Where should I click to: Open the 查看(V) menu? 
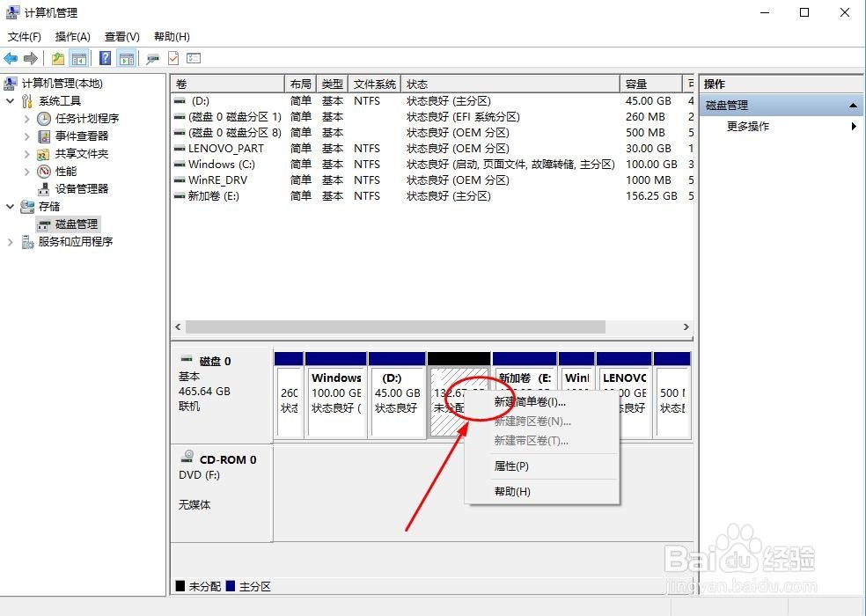tap(122, 36)
